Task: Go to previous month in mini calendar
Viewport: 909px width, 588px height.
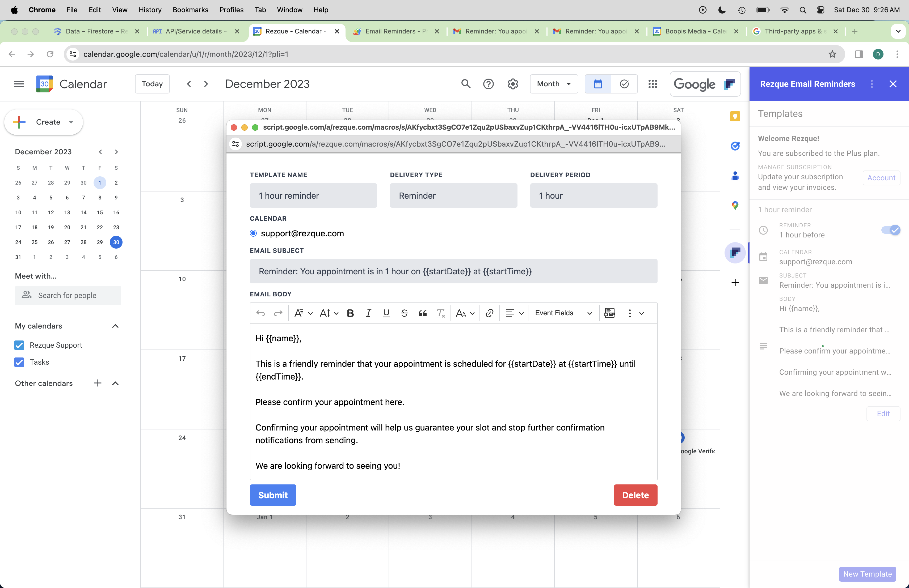Action: click(100, 152)
